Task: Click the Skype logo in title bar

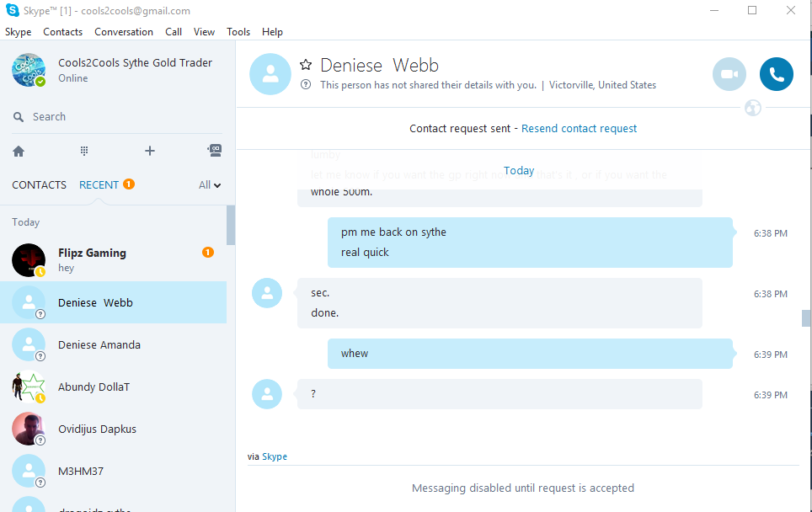Action: (13, 10)
